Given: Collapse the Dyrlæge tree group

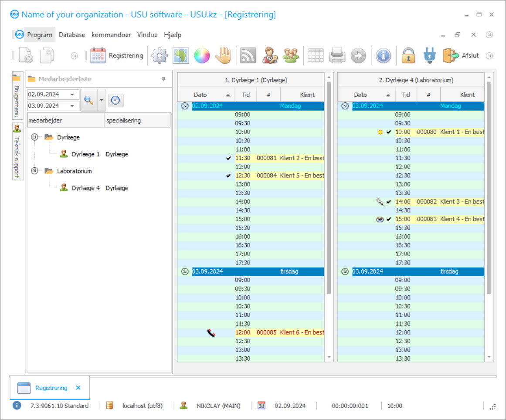Looking at the screenshot, I should click(x=34, y=137).
